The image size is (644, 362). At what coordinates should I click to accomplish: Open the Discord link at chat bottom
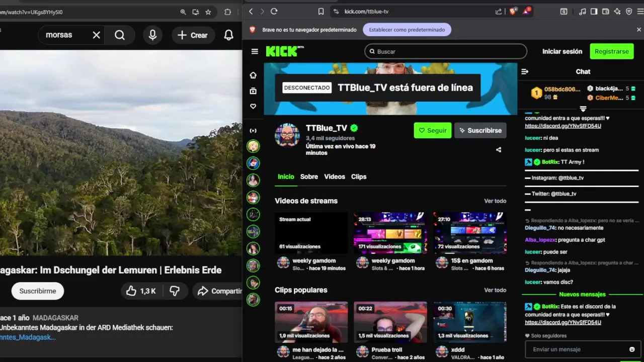point(563,322)
